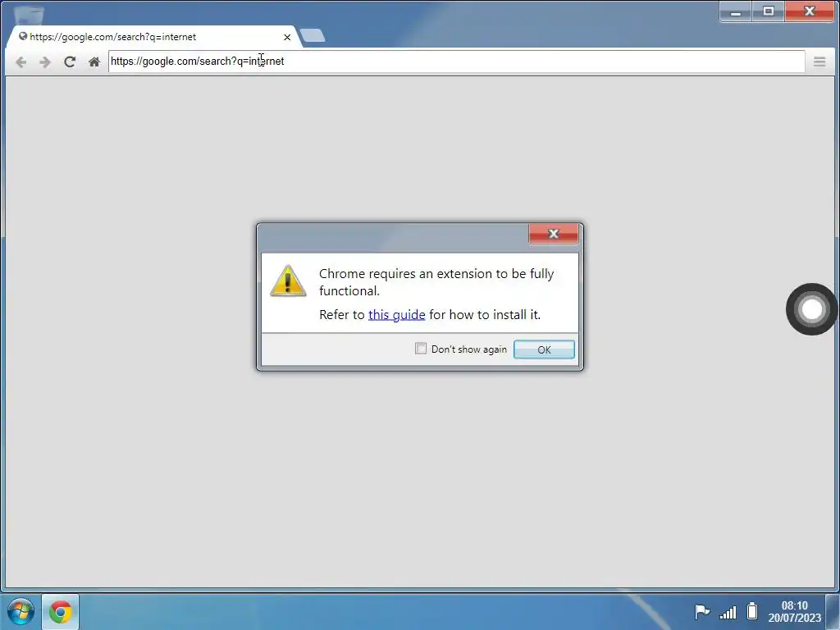840x630 pixels.
Task: Click OK in the extension dialog
Action: coord(544,349)
